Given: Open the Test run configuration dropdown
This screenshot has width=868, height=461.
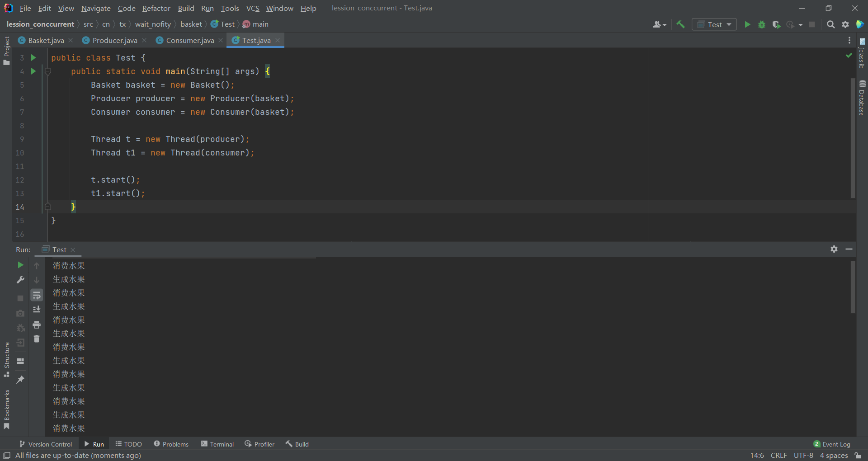Looking at the screenshot, I should (714, 24).
